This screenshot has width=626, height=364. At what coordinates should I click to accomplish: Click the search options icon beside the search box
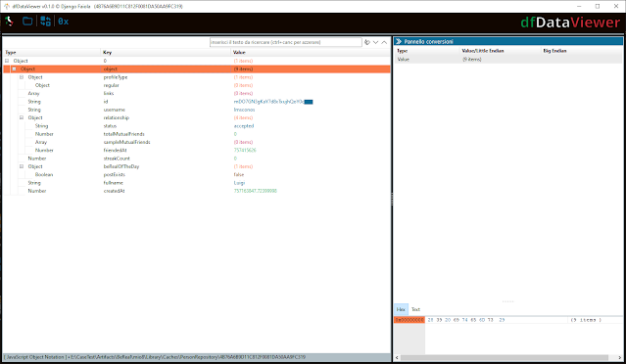point(367,42)
